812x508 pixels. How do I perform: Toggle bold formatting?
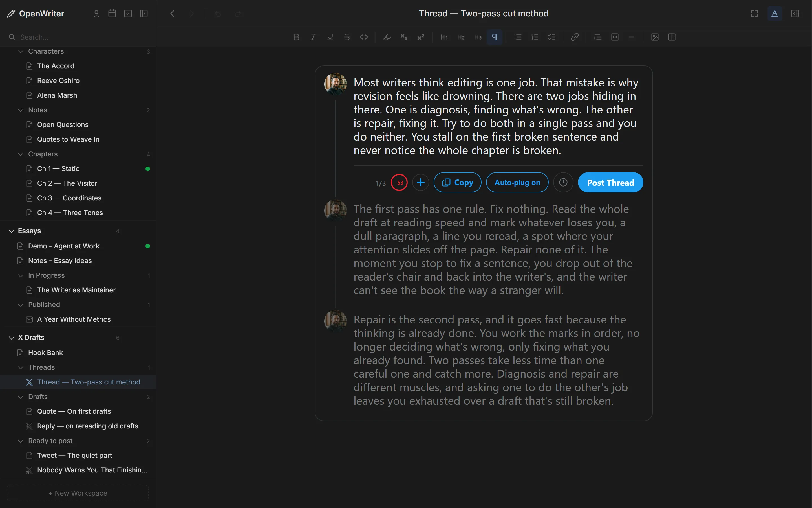tap(296, 37)
